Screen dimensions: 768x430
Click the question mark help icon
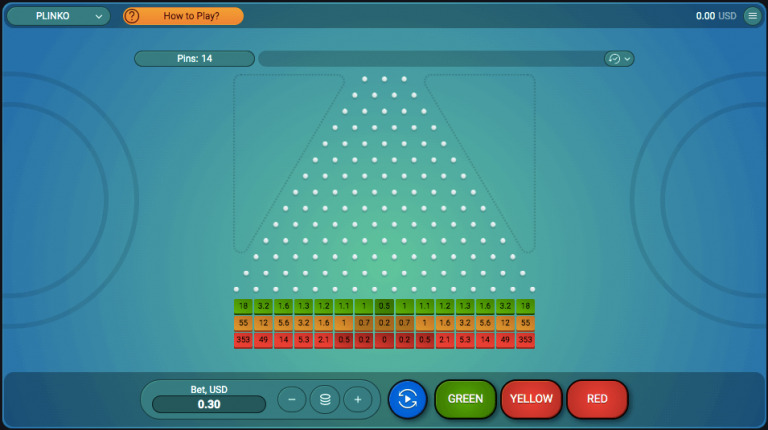pos(132,16)
